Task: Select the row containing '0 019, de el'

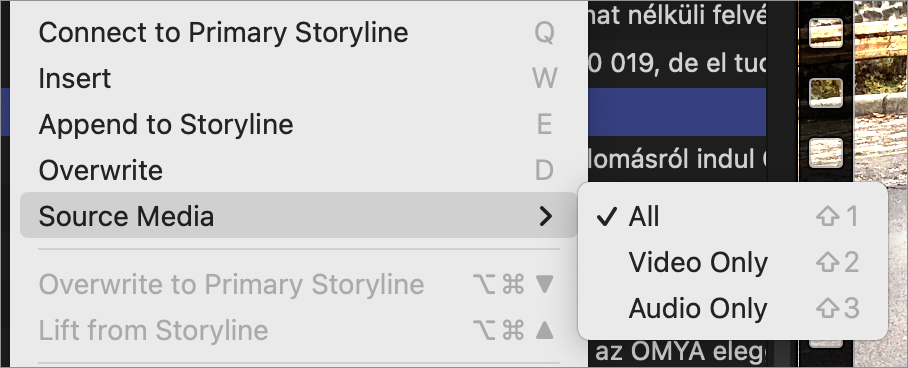Action: (x=678, y=64)
